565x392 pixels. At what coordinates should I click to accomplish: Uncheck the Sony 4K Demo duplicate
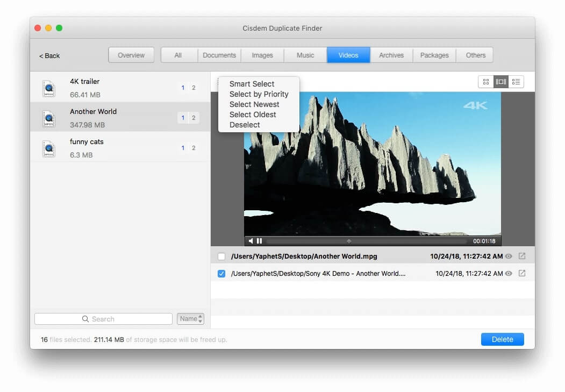[x=221, y=273]
